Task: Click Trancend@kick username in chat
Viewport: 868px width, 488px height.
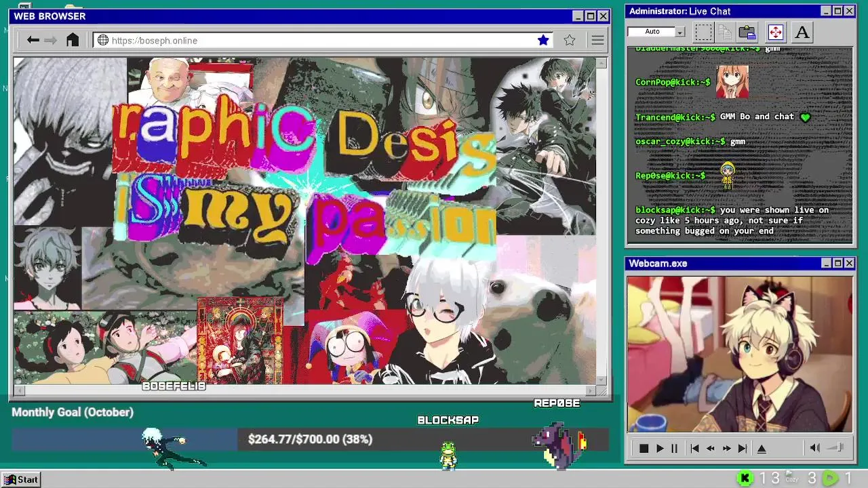Action: (x=675, y=117)
